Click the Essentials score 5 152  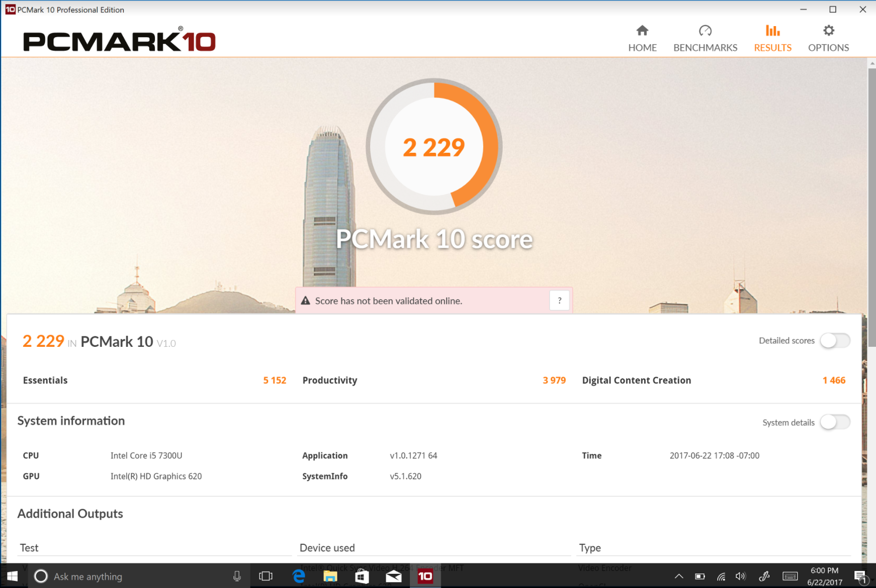[x=275, y=380]
